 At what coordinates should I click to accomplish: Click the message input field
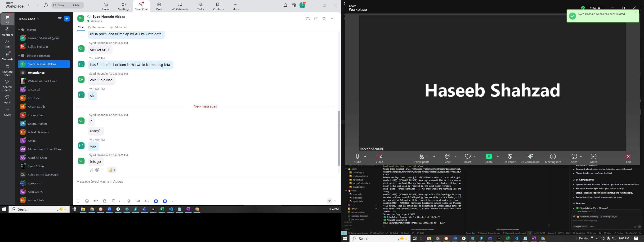coord(207,182)
